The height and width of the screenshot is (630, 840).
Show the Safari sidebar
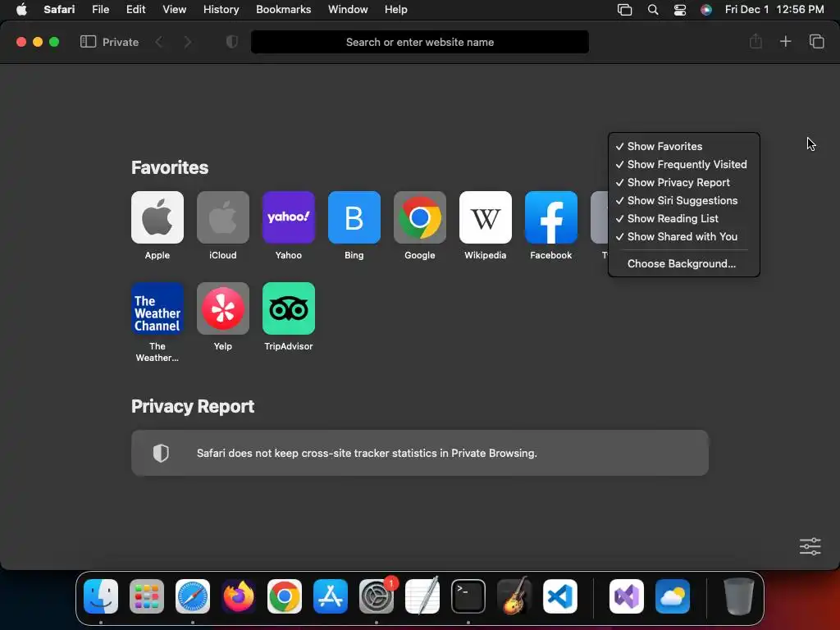pos(88,42)
